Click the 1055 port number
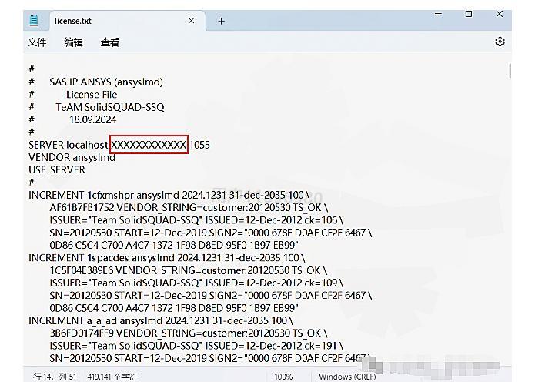535x392 pixels. point(199,145)
